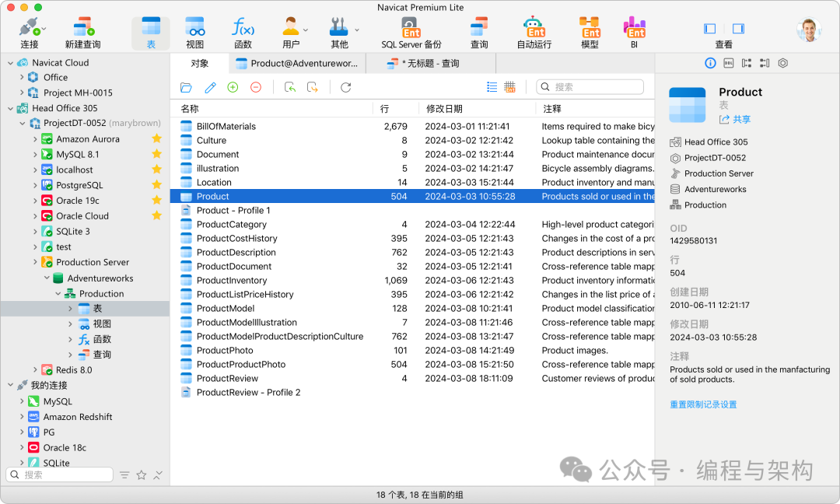Screen dimensions: 840x504
Task: Click the export wizard icon
Action: pos(313,87)
